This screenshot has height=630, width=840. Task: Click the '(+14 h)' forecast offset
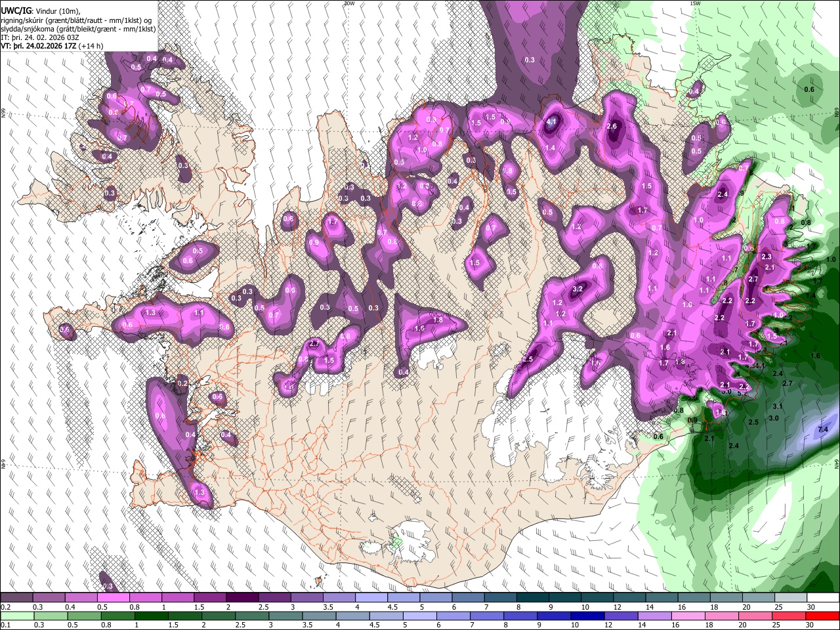click(91, 47)
